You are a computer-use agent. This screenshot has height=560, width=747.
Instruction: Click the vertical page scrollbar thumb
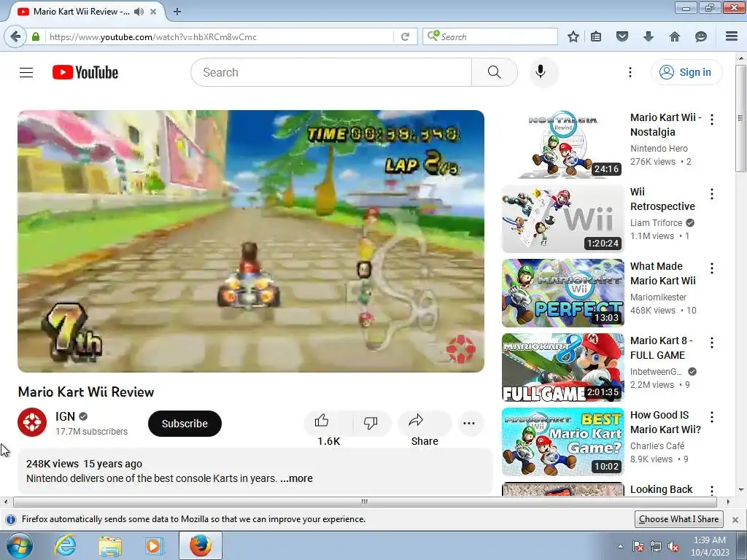tap(741, 119)
